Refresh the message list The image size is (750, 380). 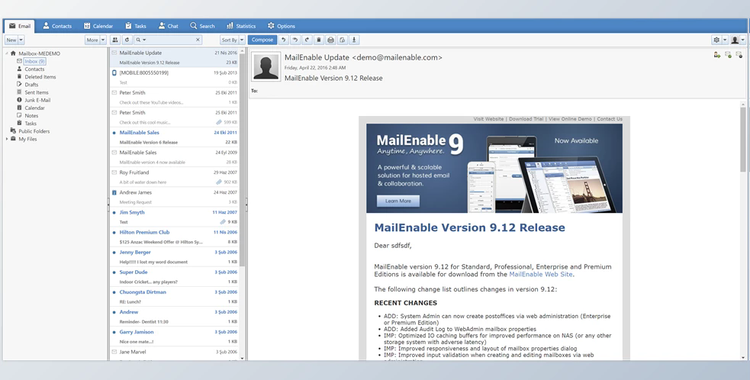point(127,40)
